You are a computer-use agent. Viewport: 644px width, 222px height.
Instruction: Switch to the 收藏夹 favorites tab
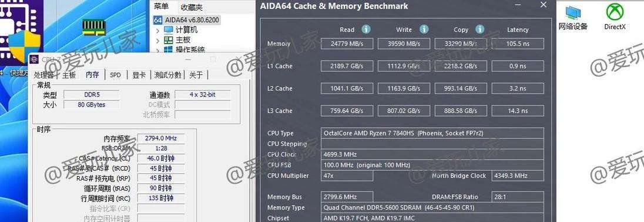tap(192, 8)
